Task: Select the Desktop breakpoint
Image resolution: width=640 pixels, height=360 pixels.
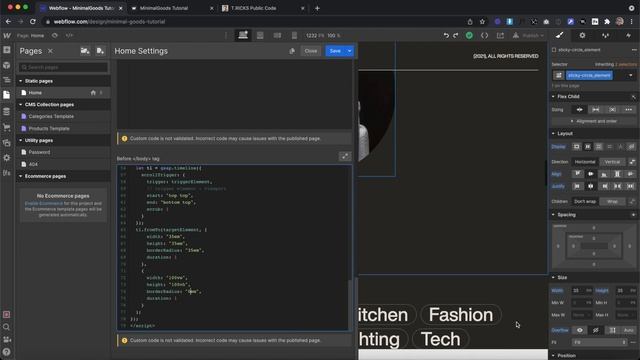Action: 243,36
